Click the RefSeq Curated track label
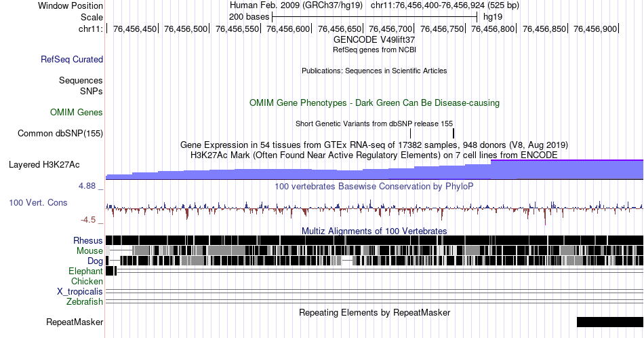Screen dimensions: 644x338 72,59
